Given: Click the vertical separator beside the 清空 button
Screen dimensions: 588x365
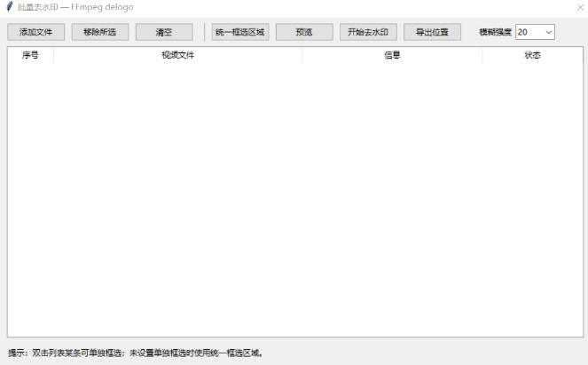Looking at the screenshot, I should tap(203, 32).
